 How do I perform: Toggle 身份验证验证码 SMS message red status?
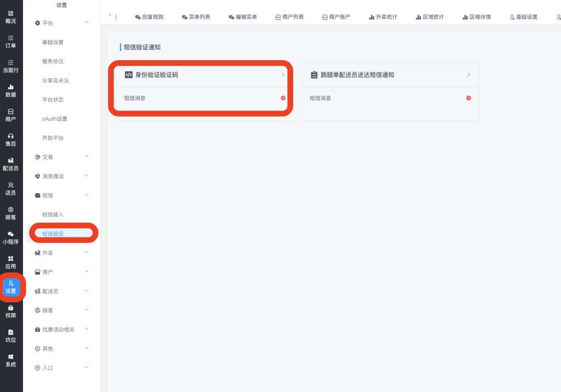tap(283, 98)
